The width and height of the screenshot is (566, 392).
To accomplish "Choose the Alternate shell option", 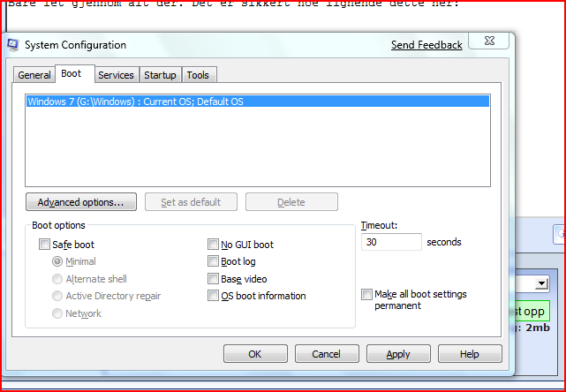I will click(57, 279).
